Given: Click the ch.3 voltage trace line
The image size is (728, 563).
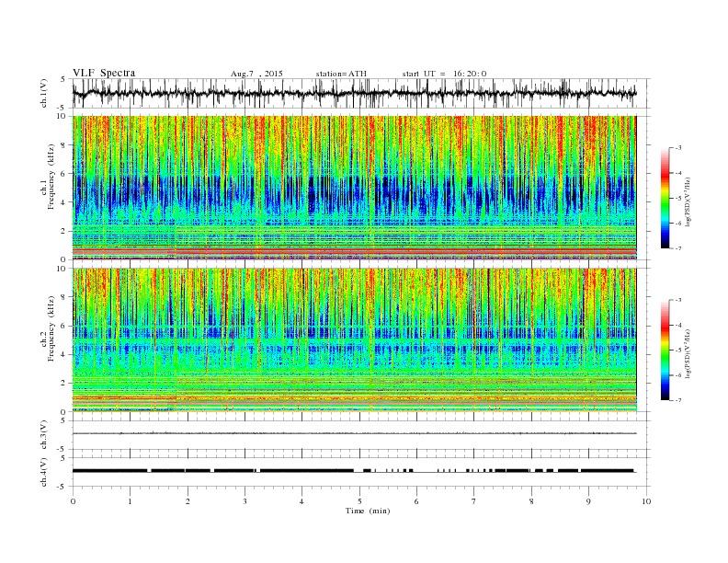Looking at the screenshot, I should [x=355, y=433].
